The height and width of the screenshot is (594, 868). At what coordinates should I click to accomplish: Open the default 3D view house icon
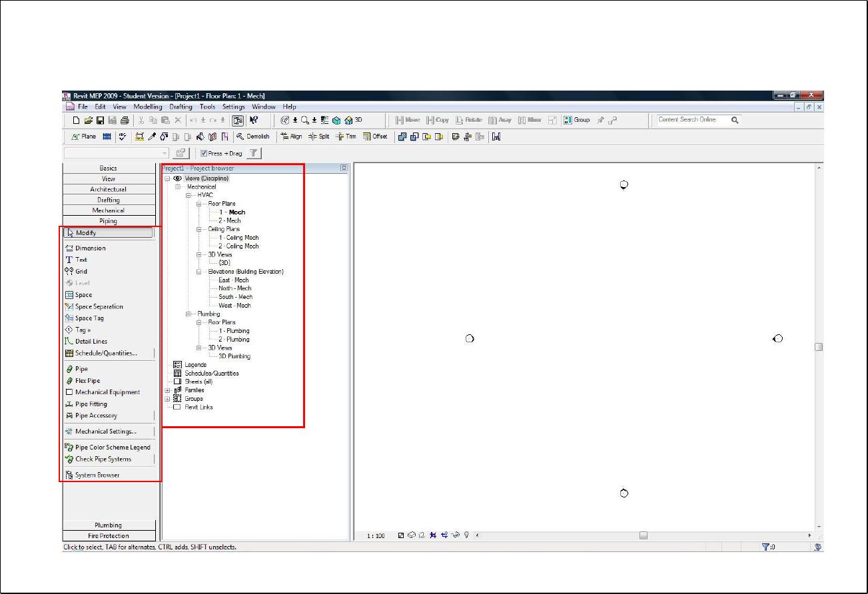pos(348,121)
